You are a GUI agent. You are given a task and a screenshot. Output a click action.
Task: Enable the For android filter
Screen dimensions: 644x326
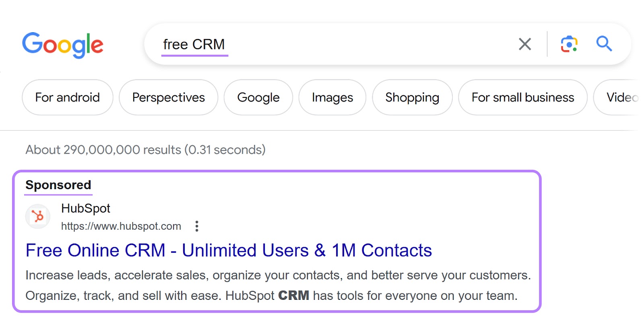click(67, 97)
